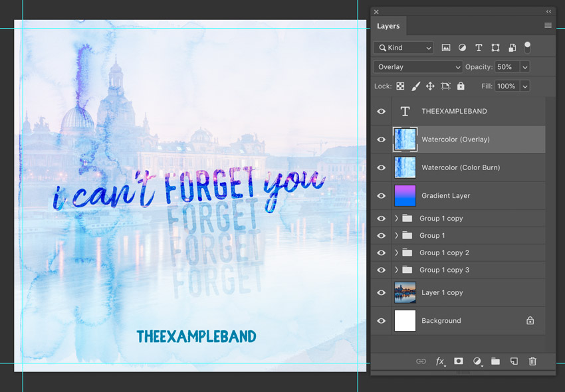This screenshot has height=392, width=565.
Task: Hide the Gradient Layer
Action: tap(382, 195)
